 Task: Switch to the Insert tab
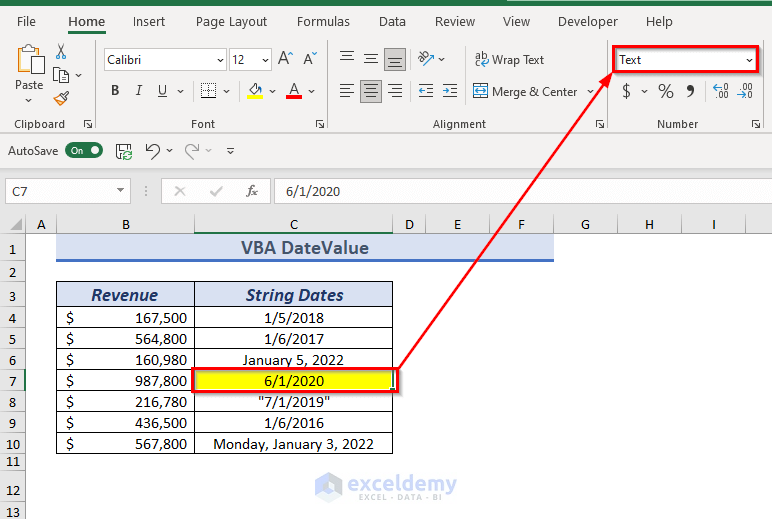coord(149,22)
